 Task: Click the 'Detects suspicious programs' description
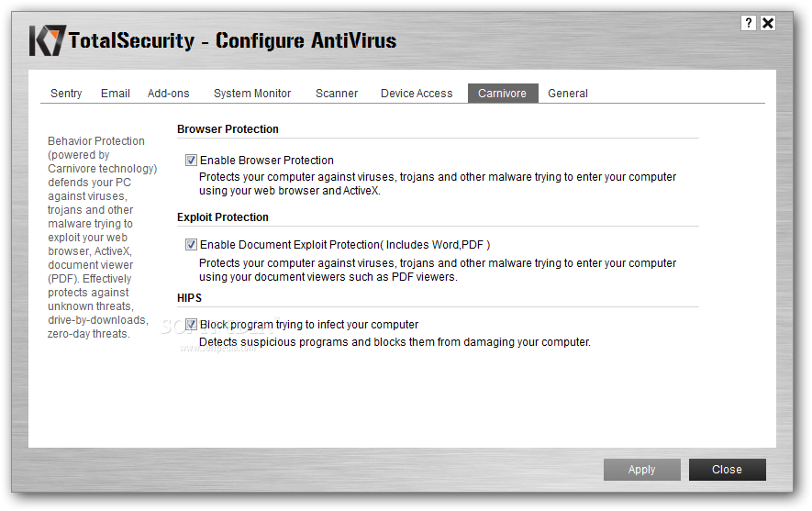tap(395, 341)
